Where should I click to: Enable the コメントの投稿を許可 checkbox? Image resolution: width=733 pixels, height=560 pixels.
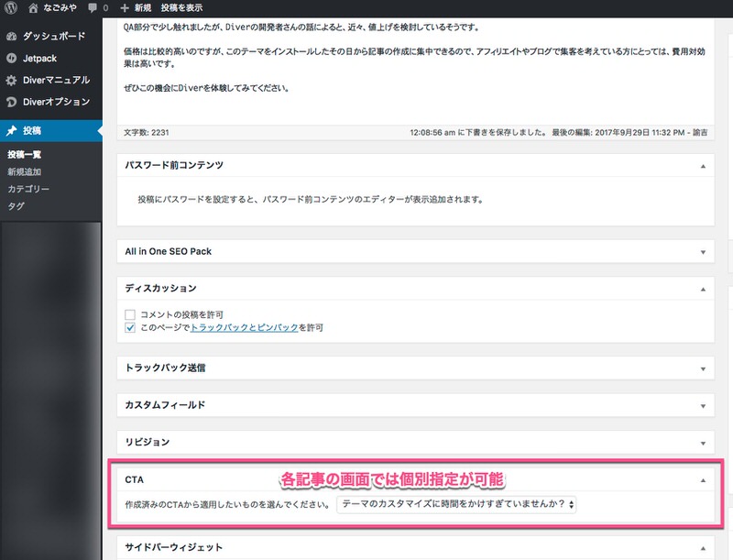coord(128,315)
